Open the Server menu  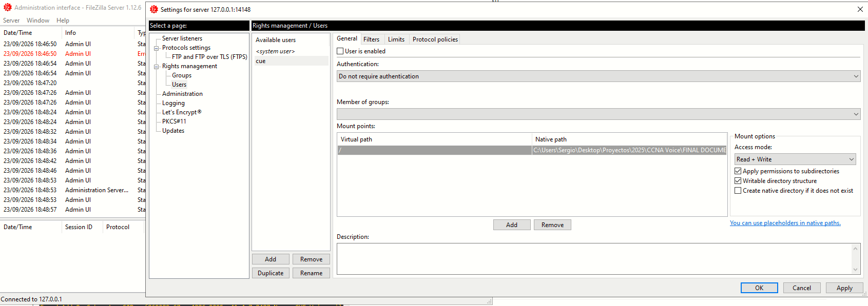(x=11, y=21)
